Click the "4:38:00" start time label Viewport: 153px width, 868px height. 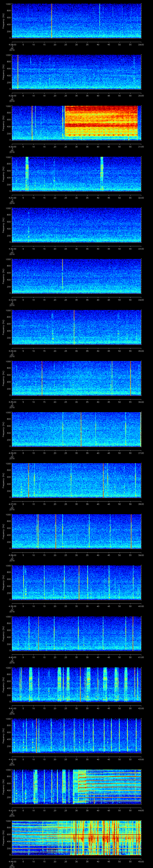point(12,555)
